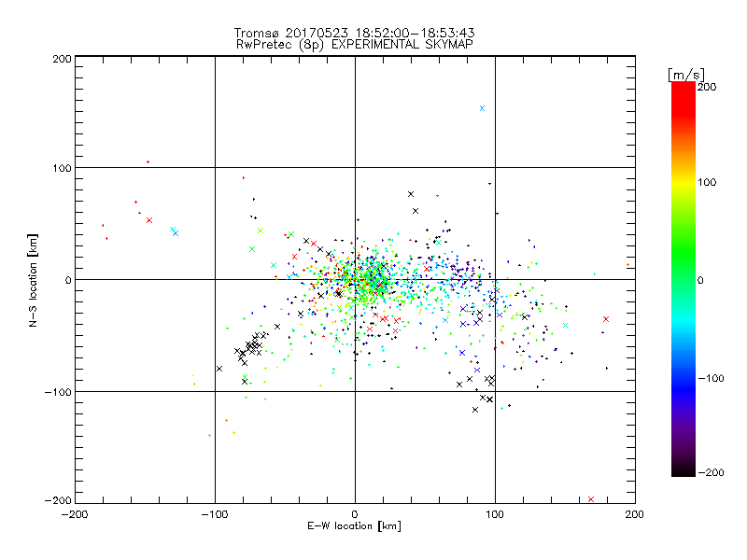Click the subtitle "RwPretec (8p) EXPERIMENTAL SKYMAP"

click(x=355, y=45)
